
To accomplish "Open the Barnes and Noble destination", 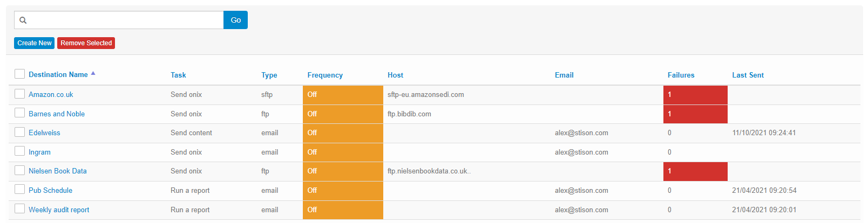I will (x=57, y=114).
